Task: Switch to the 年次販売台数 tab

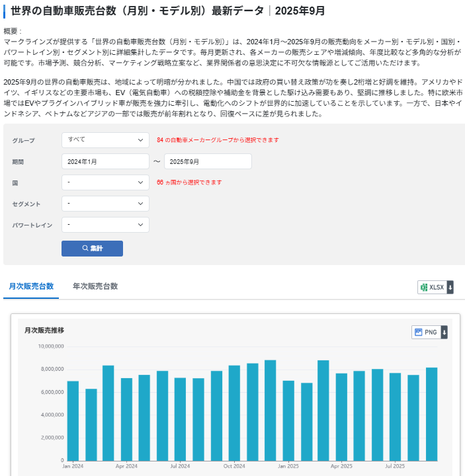Action: [95, 286]
